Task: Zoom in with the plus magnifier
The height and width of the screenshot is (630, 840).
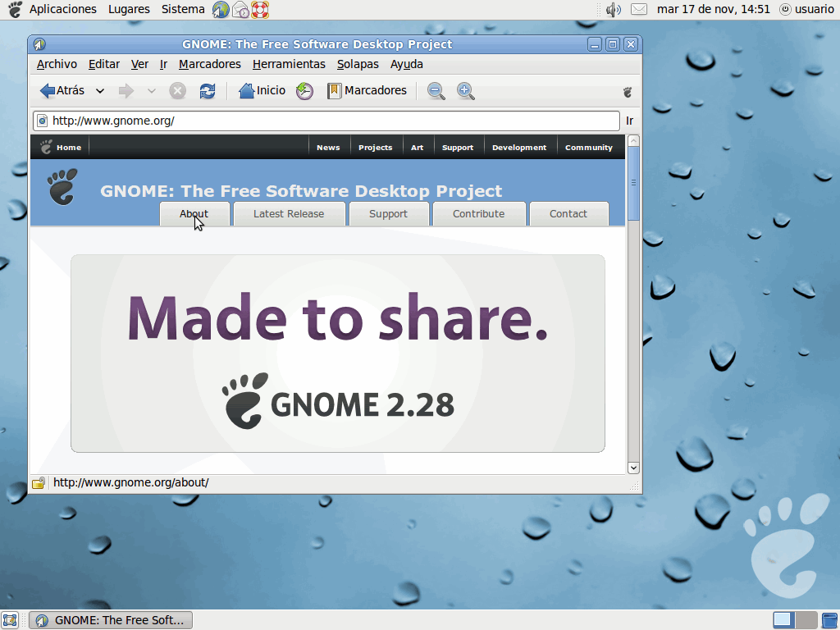Action: click(466, 90)
